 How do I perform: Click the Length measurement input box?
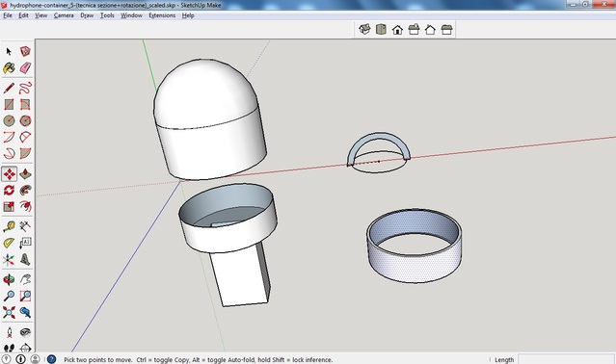pyautogui.click(x=566, y=359)
